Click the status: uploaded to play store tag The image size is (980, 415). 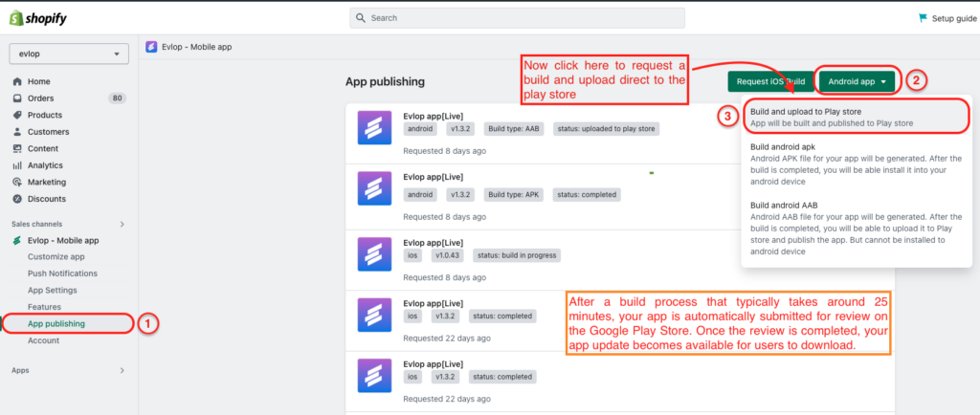pyautogui.click(x=606, y=129)
